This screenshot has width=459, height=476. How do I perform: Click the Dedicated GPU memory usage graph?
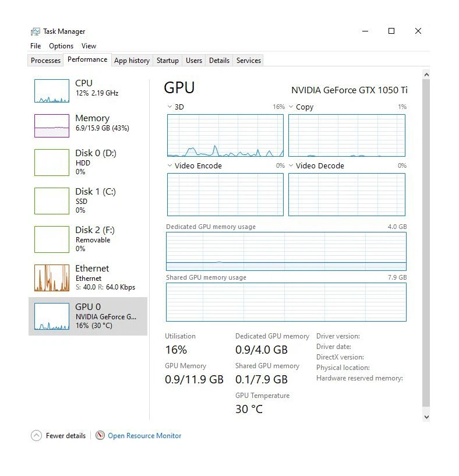click(286, 251)
